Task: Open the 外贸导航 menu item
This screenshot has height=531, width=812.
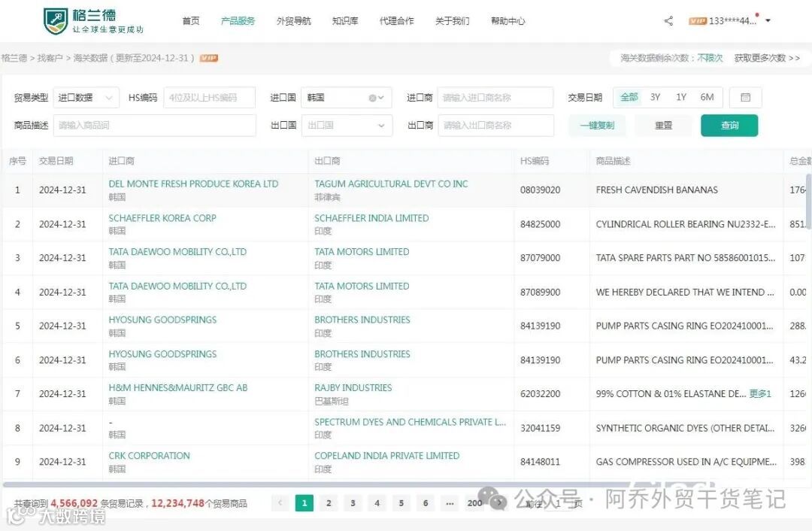Action: click(x=294, y=21)
